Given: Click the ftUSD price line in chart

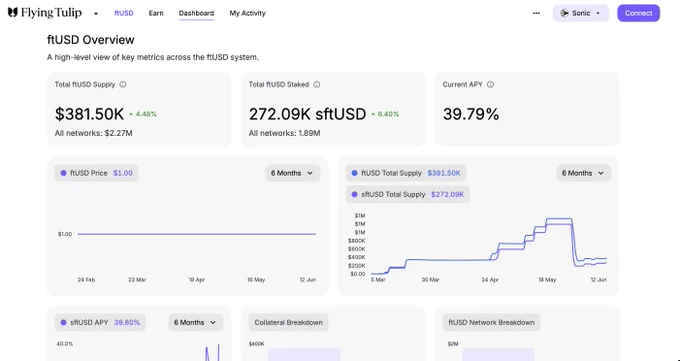Looking at the screenshot, I should pos(196,234).
